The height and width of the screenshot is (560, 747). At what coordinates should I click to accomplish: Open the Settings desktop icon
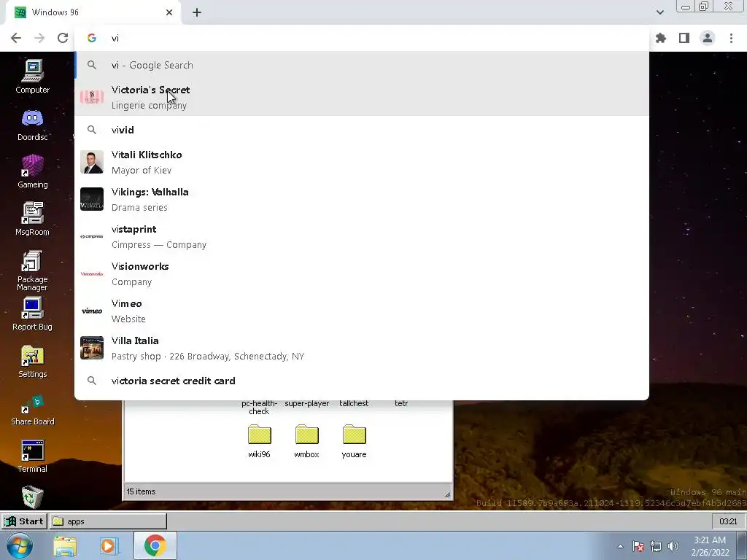point(32,362)
